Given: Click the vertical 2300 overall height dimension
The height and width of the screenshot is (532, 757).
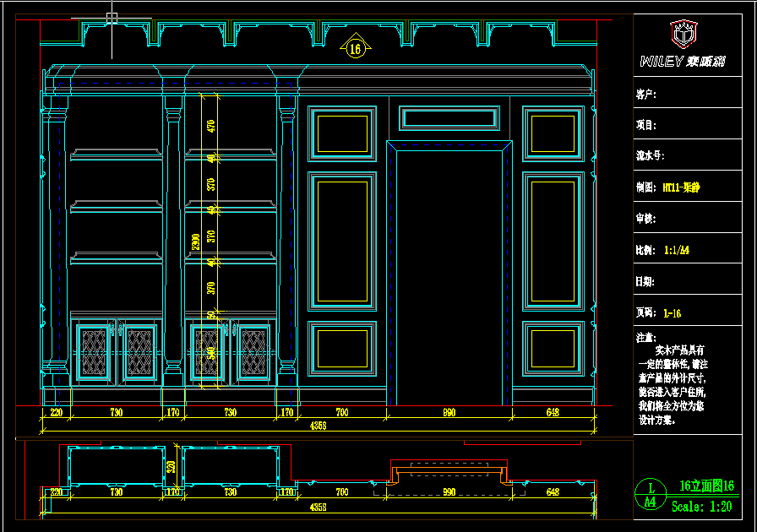Looking at the screenshot, I should (195, 242).
